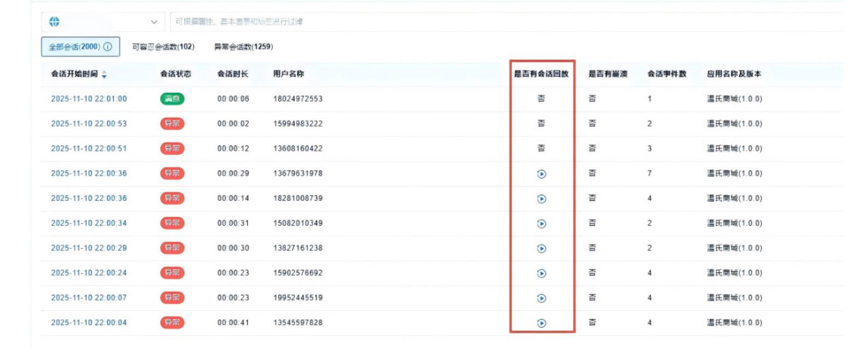868x354 pixels.
Task: Click user name 13827161238
Action: (298, 248)
